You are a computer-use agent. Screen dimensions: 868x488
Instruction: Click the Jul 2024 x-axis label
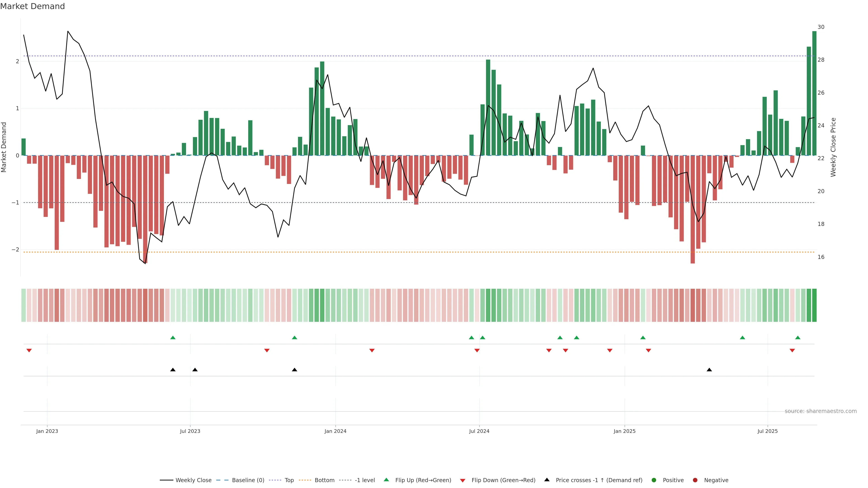(479, 431)
